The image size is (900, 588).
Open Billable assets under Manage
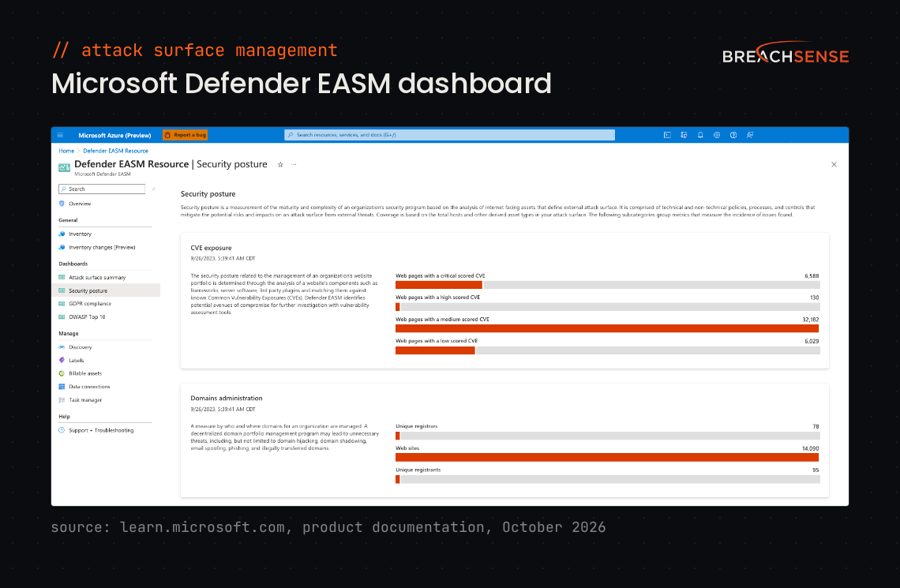click(x=85, y=373)
